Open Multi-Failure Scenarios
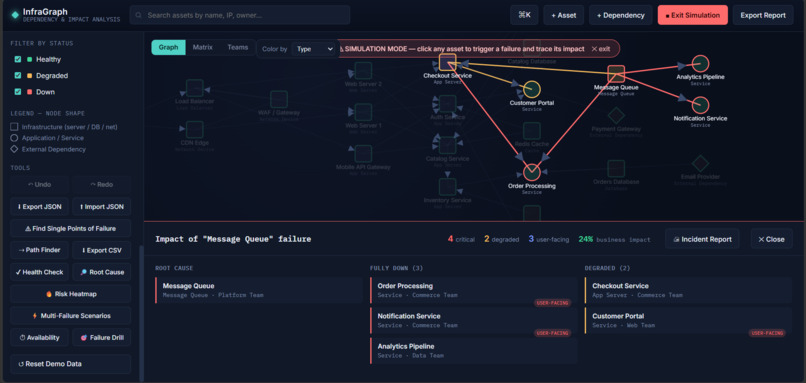The image size is (806, 383). pyautogui.click(x=70, y=316)
